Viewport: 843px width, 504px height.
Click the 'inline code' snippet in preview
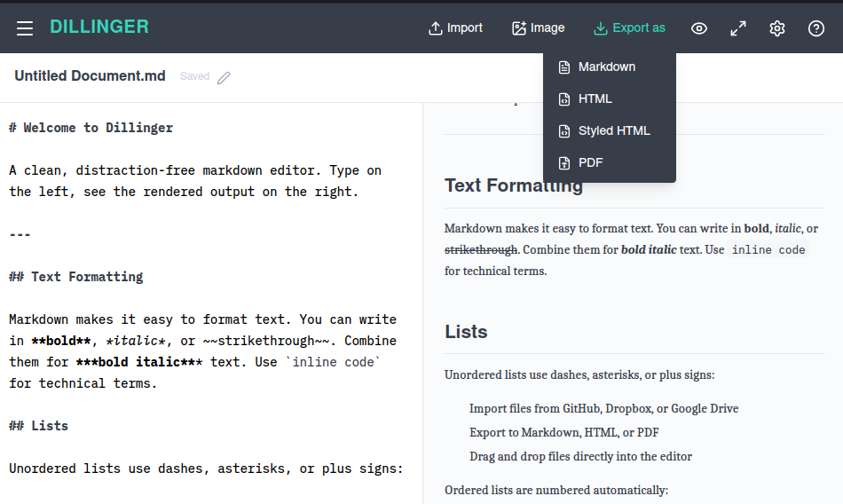click(x=768, y=249)
